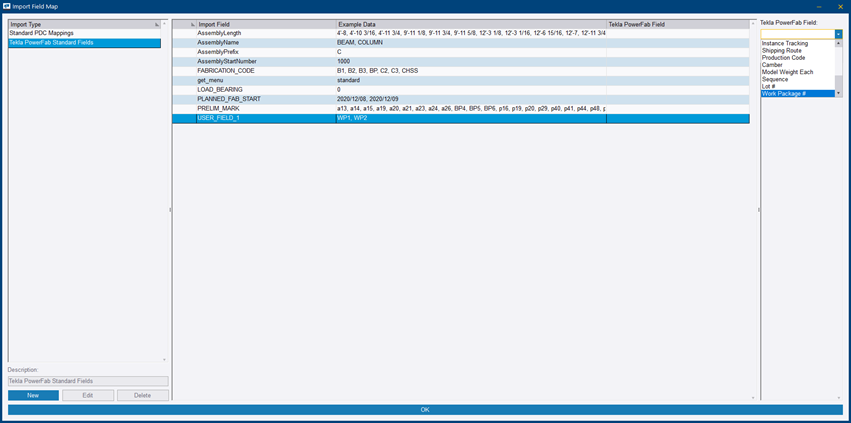
Task: Select the FABRICATION_CODE row
Action: 461,71
